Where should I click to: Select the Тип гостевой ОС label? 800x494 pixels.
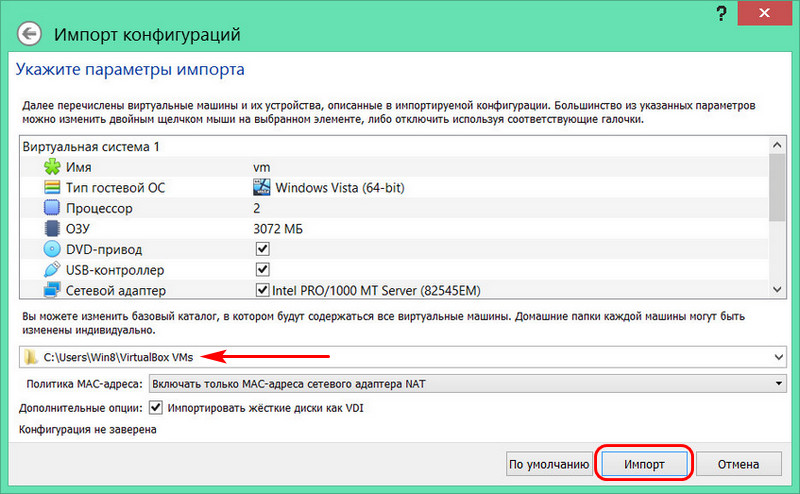point(115,188)
